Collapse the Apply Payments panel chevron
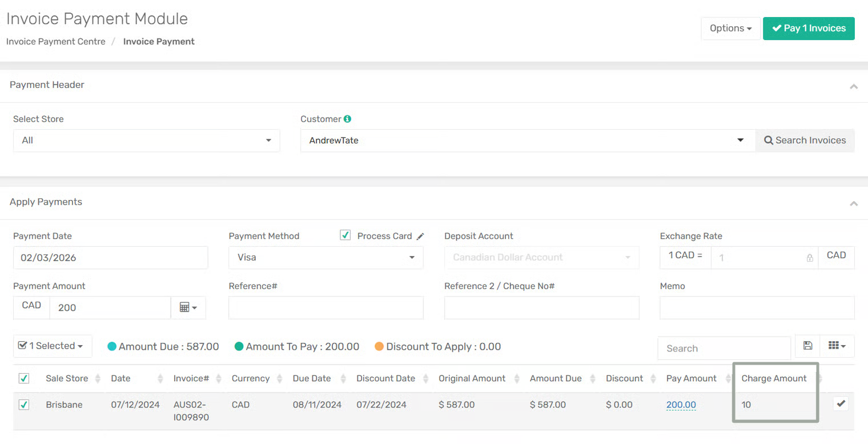This screenshot has height=444, width=868. point(854,203)
